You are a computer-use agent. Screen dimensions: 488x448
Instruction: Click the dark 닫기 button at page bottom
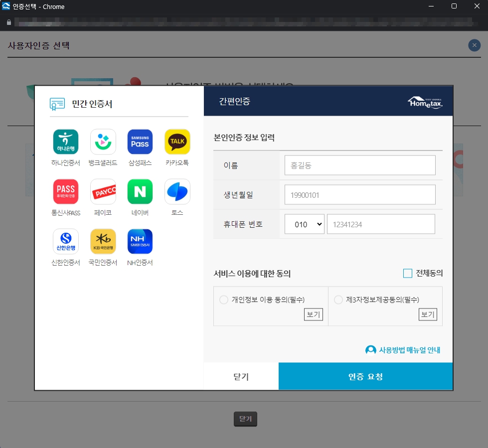click(x=245, y=419)
